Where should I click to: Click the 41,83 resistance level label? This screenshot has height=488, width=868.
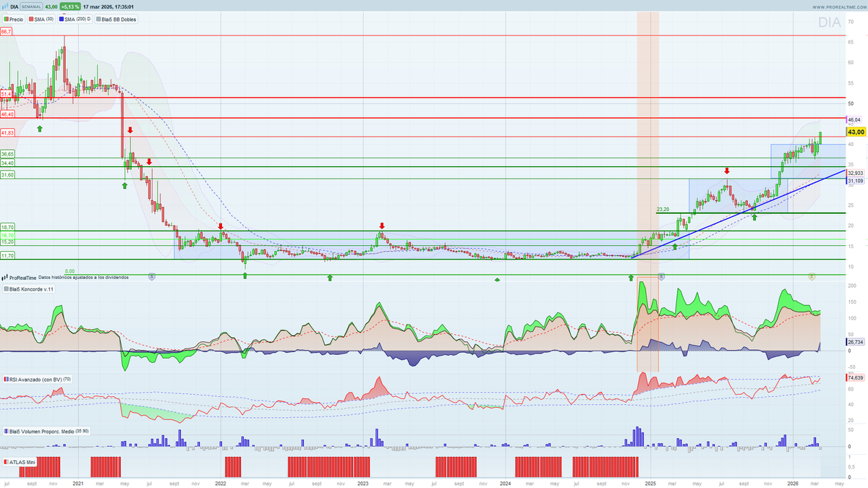[x=8, y=133]
